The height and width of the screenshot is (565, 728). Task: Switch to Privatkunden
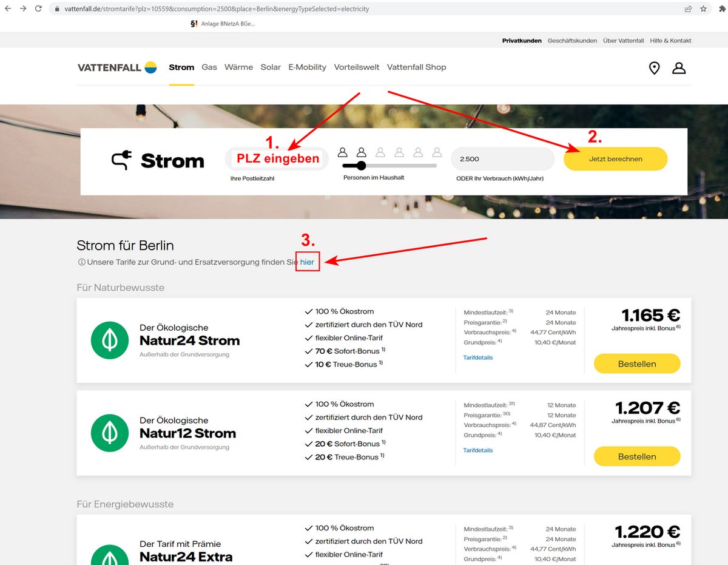(522, 41)
